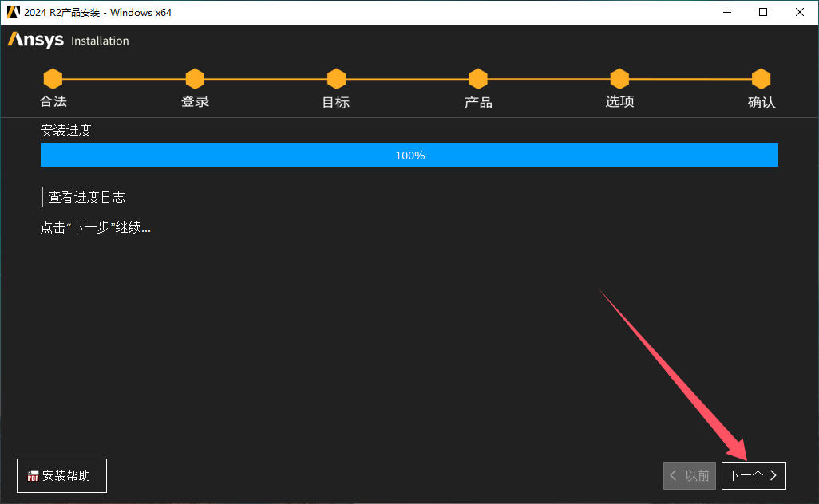The image size is (819, 504).
Task: Click the 登录 step label
Action: [x=195, y=102]
